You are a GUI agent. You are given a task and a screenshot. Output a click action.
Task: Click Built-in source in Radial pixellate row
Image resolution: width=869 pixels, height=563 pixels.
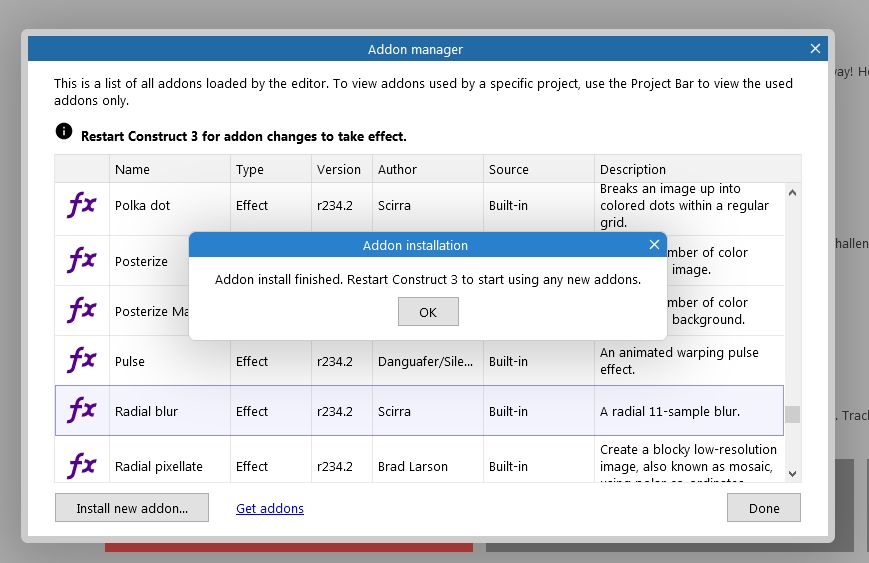pos(508,467)
